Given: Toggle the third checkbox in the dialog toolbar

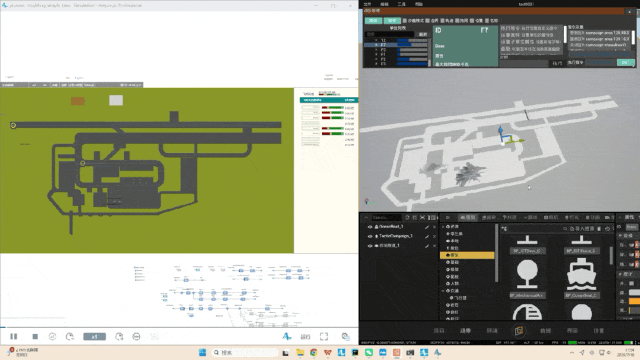Looking at the screenshot, I should pos(442,20).
